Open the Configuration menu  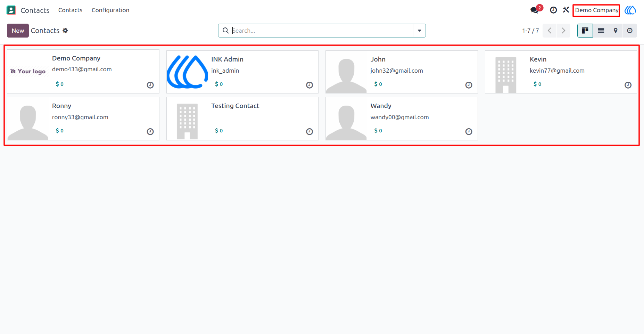pyautogui.click(x=110, y=10)
